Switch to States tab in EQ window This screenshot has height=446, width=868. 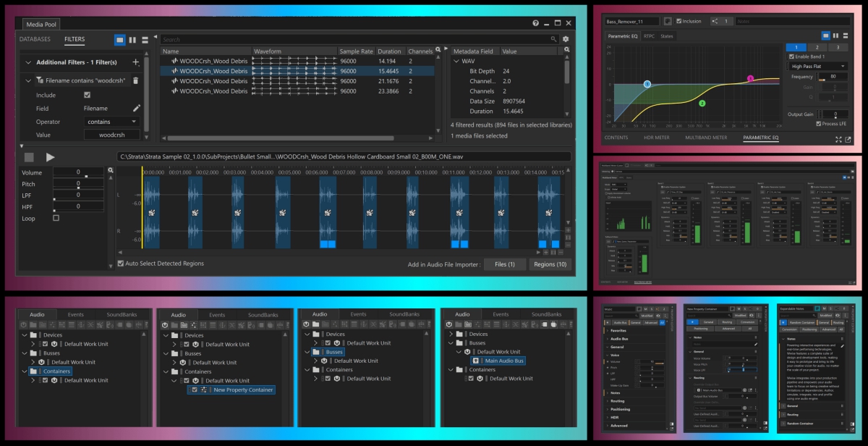point(666,35)
